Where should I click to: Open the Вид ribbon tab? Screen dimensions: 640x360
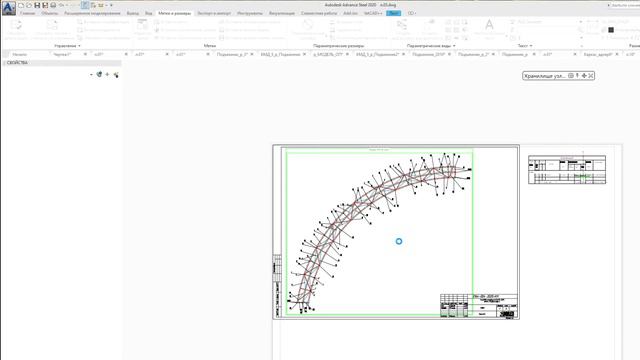[149, 13]
